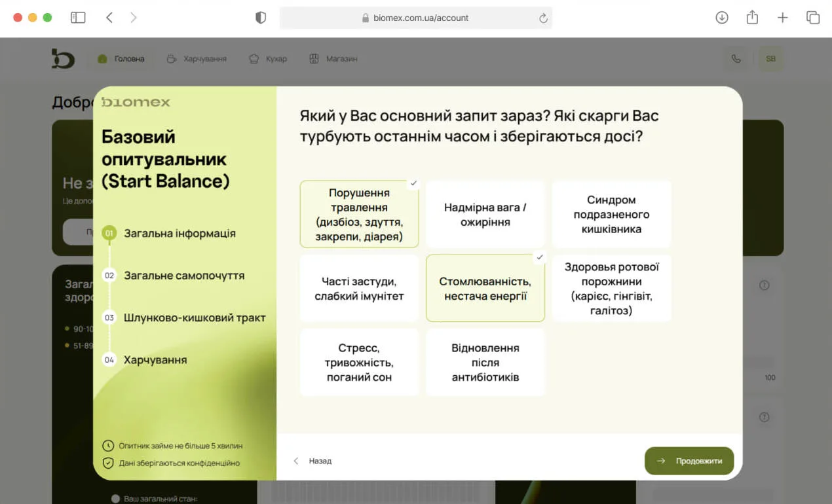Screen dimensions: 832x504
Task: Select the Стрес, тривожність, поганий сон option
Action: (x=359, y=362)
